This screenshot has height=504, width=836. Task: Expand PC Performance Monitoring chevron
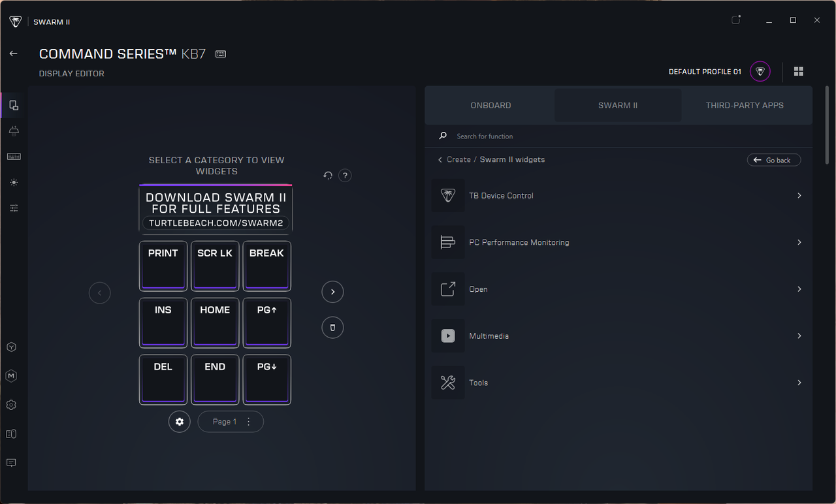pos(799,242)
